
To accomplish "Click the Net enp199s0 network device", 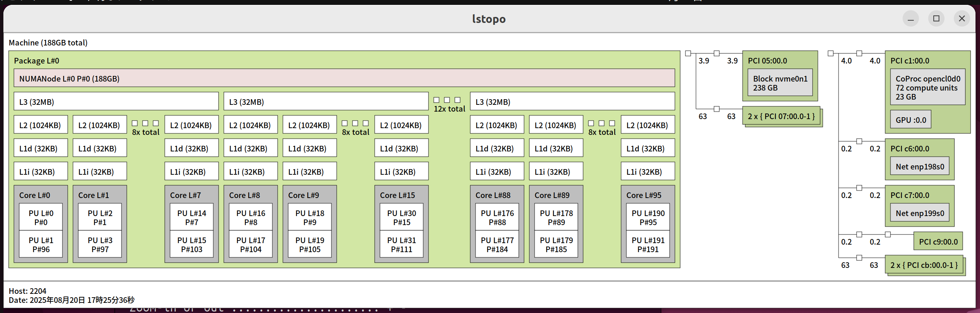I will 919,213.
